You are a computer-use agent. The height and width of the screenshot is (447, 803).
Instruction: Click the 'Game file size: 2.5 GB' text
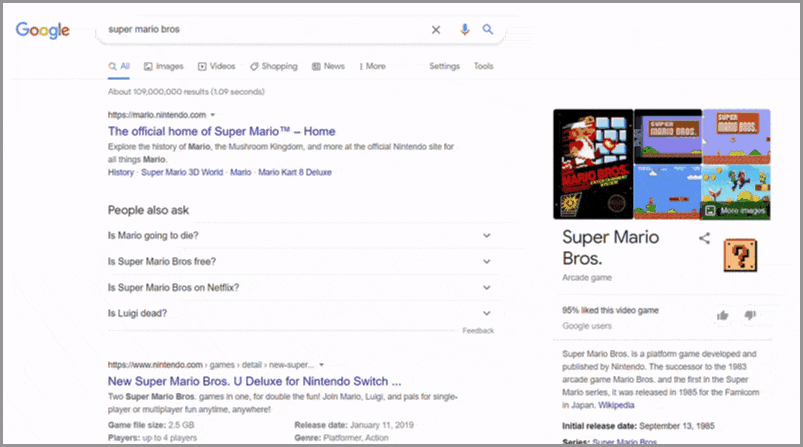click(x=151, y=425)
